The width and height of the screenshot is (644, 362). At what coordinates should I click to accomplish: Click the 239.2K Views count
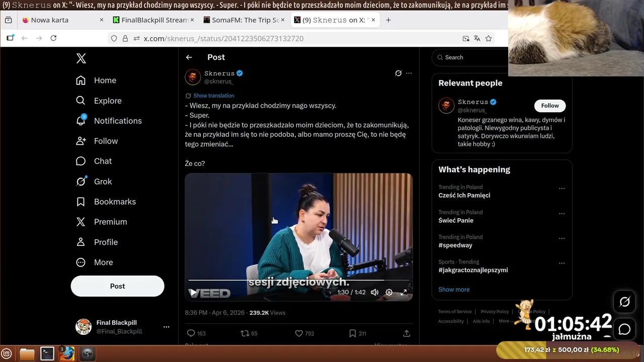(267, 313)
